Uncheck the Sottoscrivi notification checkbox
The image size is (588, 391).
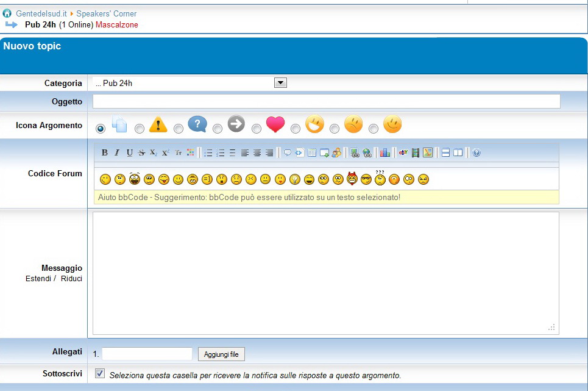coord(100,373)
